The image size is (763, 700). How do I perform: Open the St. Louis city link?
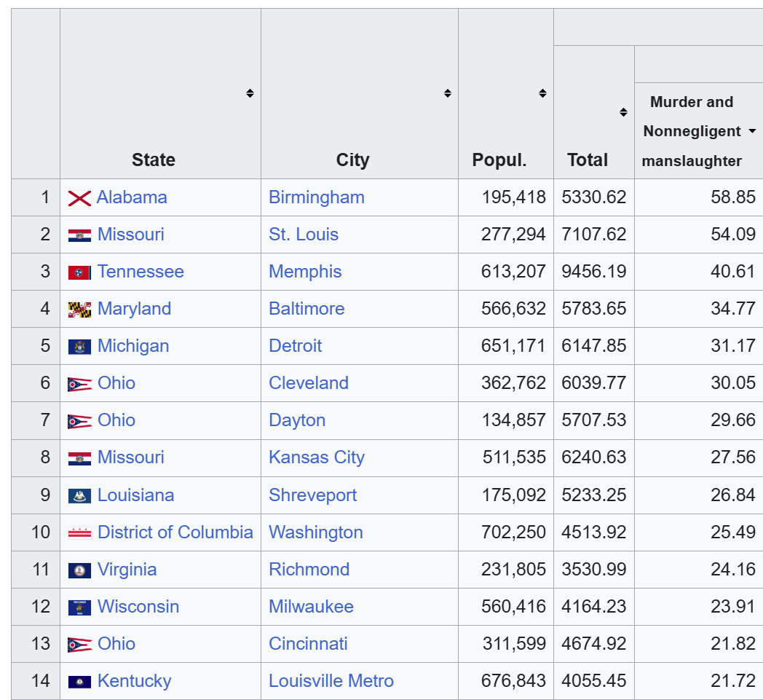[x=303, y=235]
